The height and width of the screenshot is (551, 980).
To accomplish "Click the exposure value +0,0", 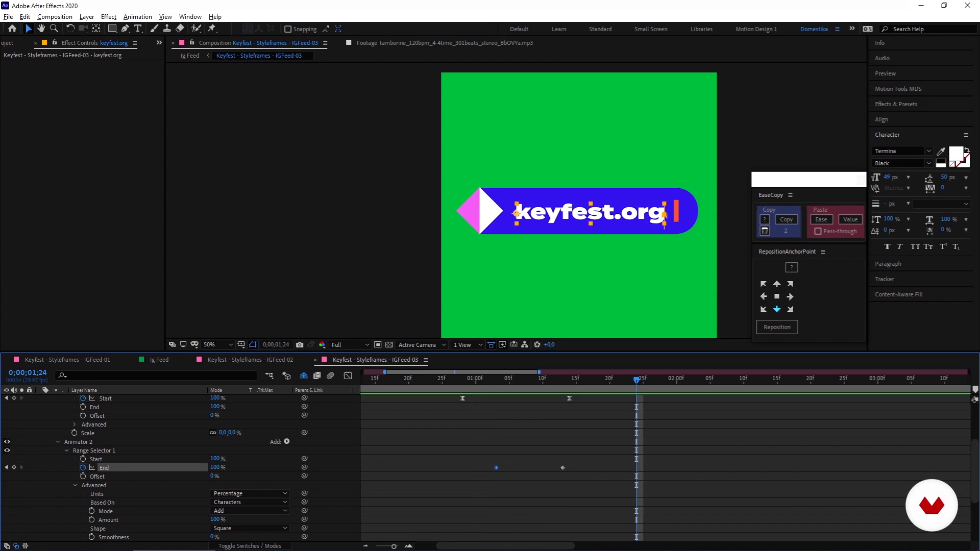I will click(x=549, y=345).
